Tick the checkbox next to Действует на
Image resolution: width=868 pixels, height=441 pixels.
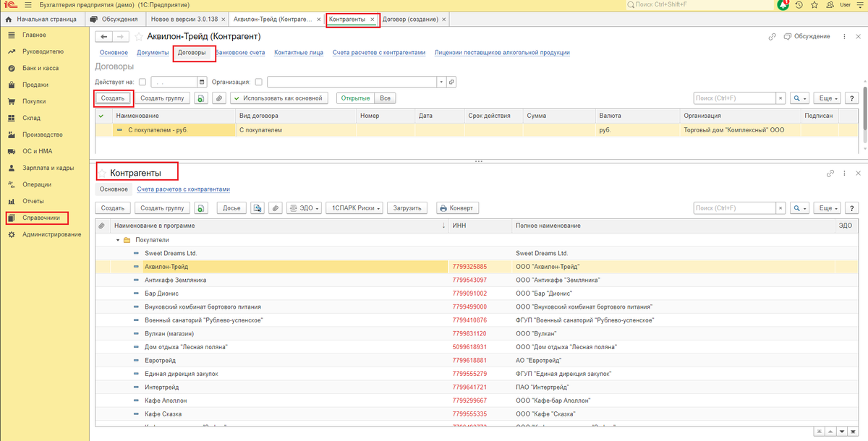pyautogui.click(x=142, y=82)
